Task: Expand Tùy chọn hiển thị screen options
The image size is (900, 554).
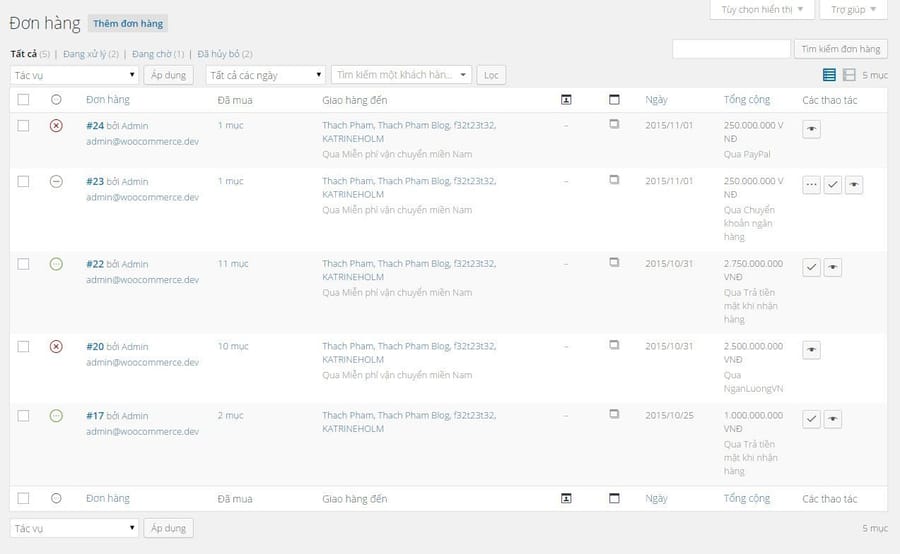Action: [762, 10]
